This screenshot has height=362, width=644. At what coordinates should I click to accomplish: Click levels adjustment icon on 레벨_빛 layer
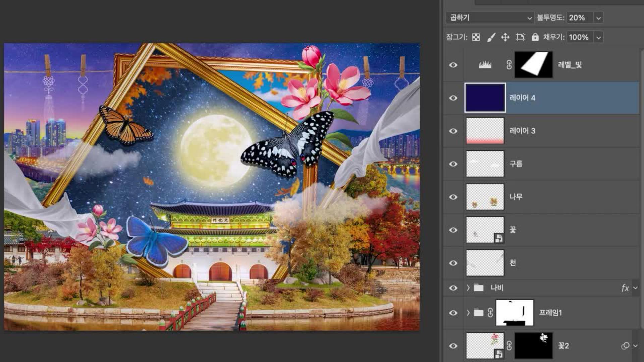(x=485, y=65)
